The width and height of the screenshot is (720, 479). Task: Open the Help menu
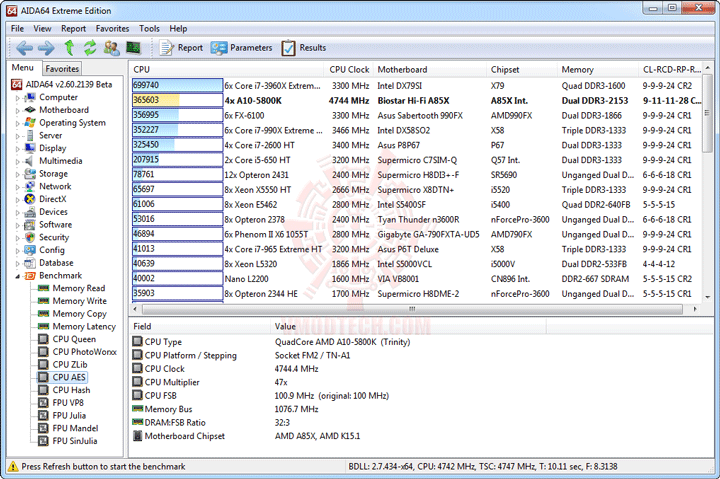178,28
